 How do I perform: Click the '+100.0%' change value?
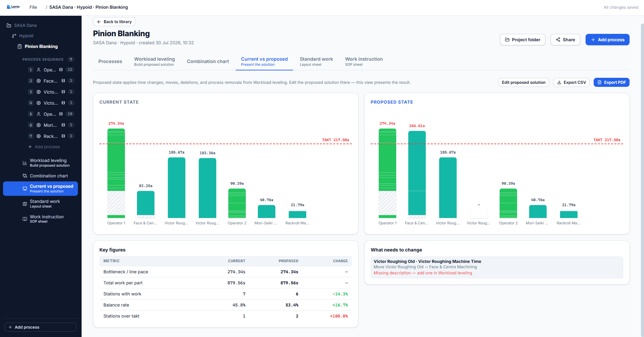339,316
